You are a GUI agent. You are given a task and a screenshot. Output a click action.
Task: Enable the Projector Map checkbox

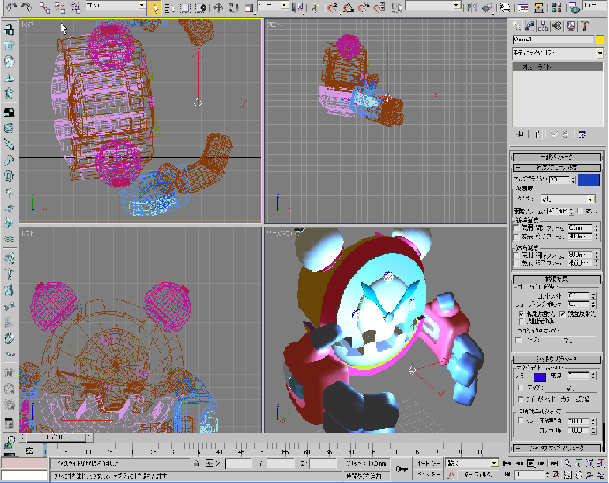point(518,340)
